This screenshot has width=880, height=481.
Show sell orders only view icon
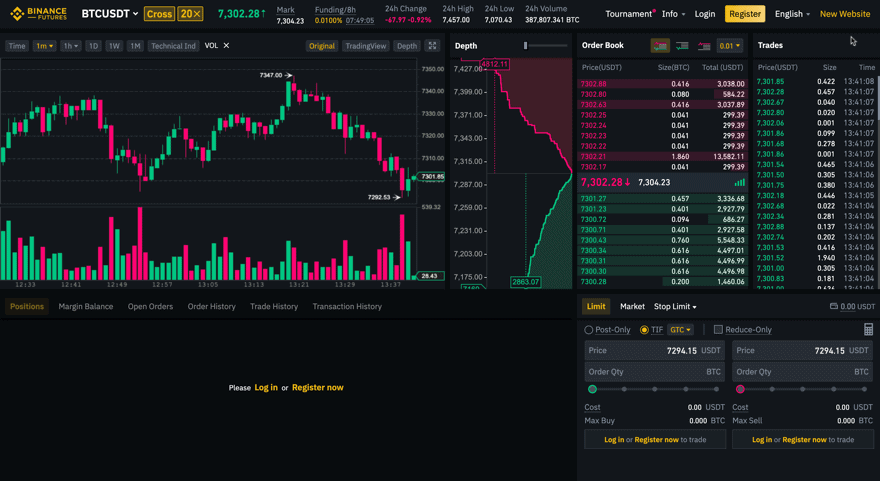click(704, 46)
